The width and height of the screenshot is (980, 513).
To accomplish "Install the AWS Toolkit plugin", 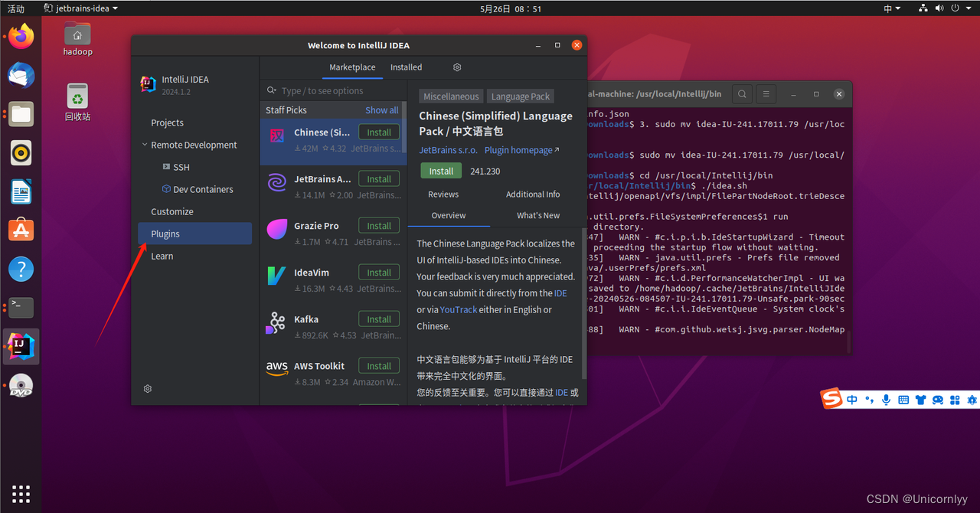I will (379, 366).
